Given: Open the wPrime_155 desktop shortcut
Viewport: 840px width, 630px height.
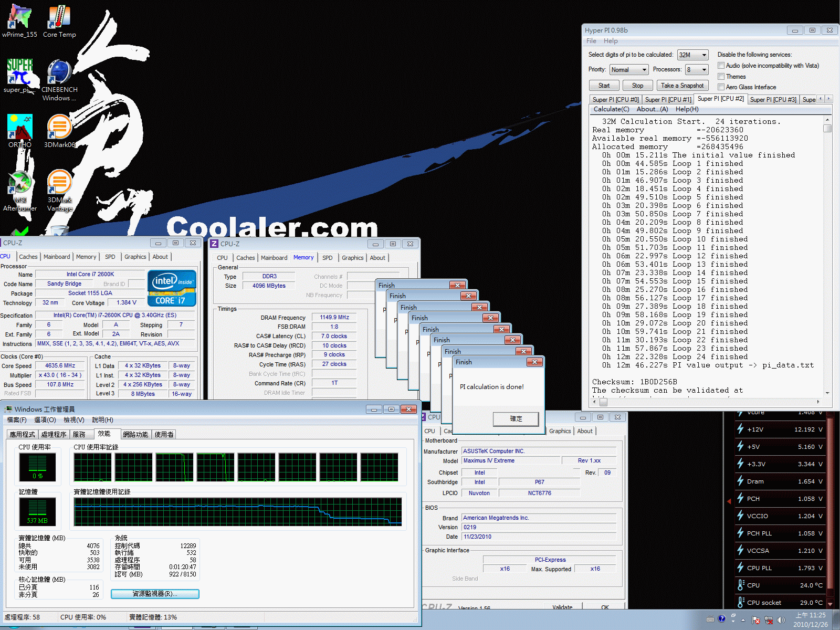Looking at the screenshot, I should tap(19, 21).
